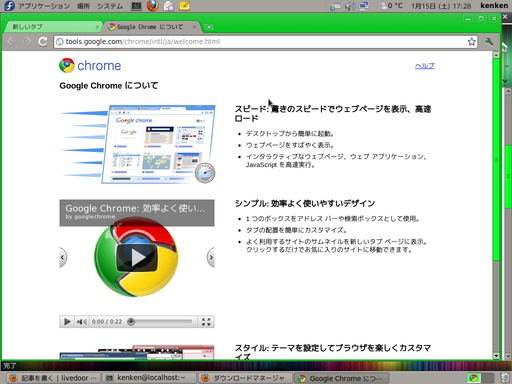Show previous video with left arrow

pos(63,257)
